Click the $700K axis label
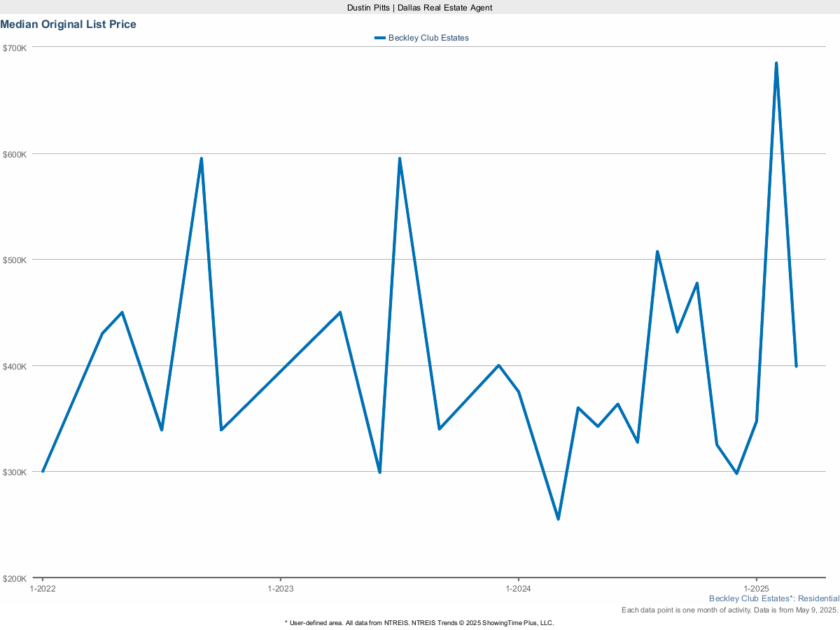Image resolution: width=840 pixels, height=630 pixels. tap(14, 48)
